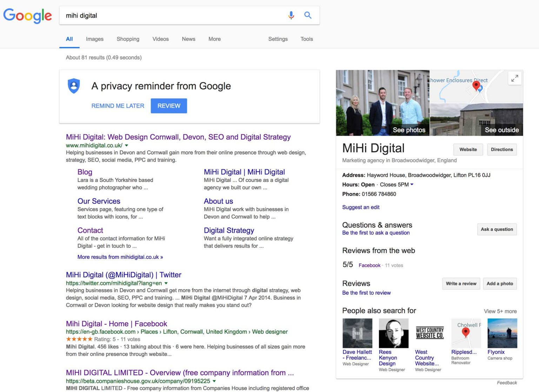
Task: Click Suggest an edit link
Action: pyautogui.click(x=361, y=207)
